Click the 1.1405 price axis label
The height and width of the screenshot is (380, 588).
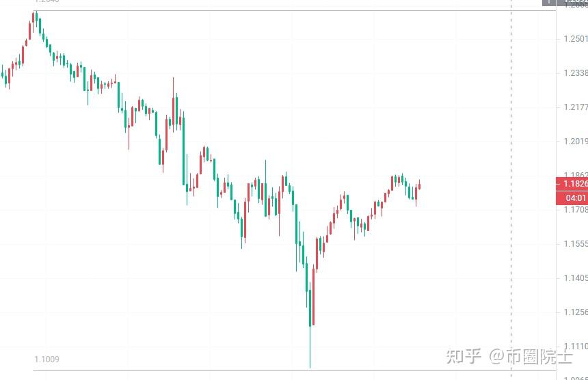(573, 277)
